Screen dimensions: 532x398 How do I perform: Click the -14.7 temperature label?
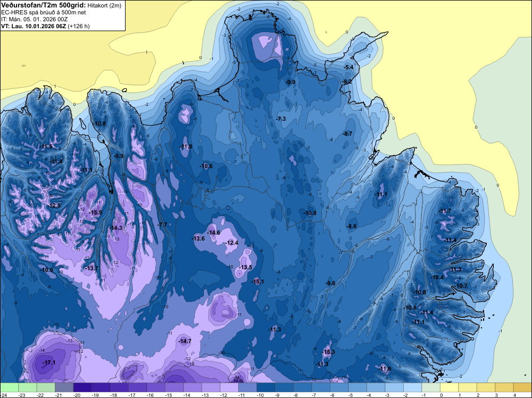pyautogui.click(x=185, y=341)
